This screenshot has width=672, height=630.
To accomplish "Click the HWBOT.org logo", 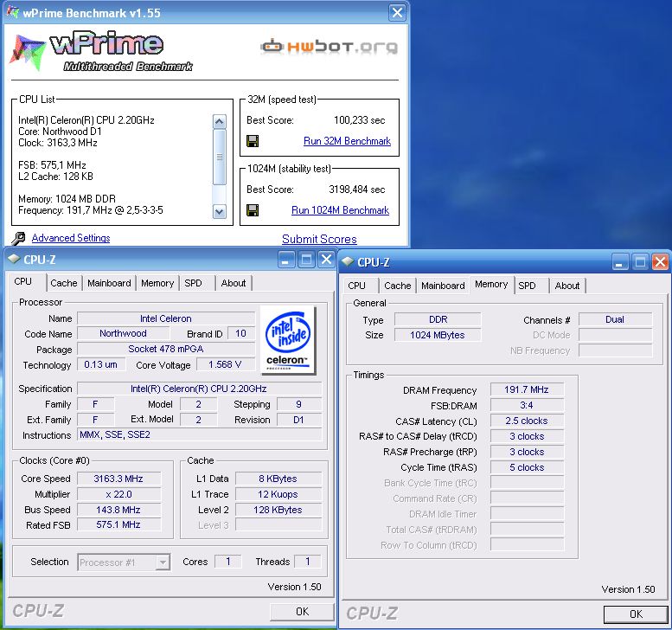I will tap(330, 46).
